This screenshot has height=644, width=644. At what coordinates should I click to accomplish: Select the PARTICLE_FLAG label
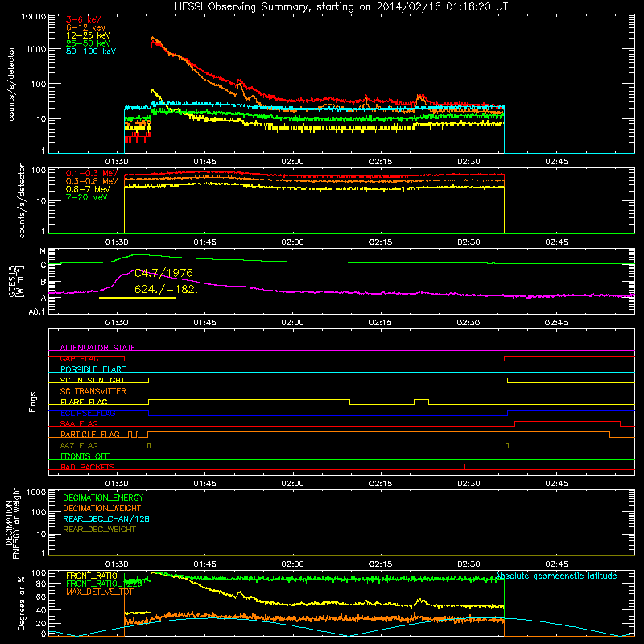click(x=90, y=435)
